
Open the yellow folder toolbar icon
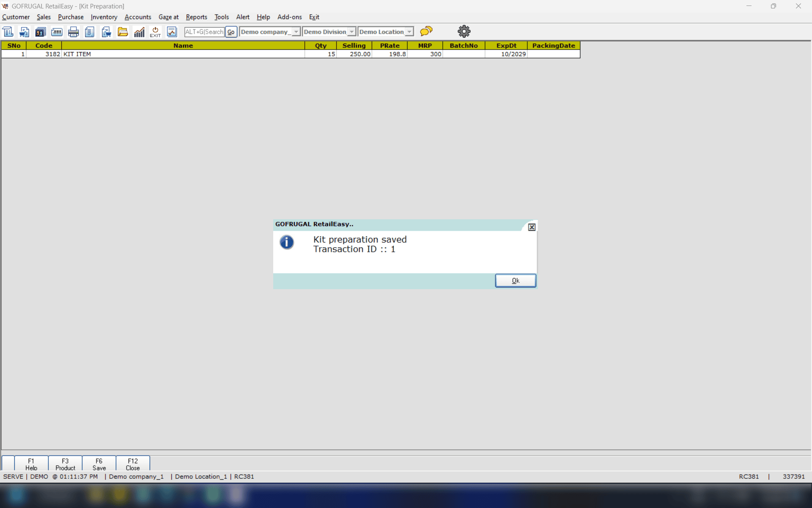(x=123, y=32)
